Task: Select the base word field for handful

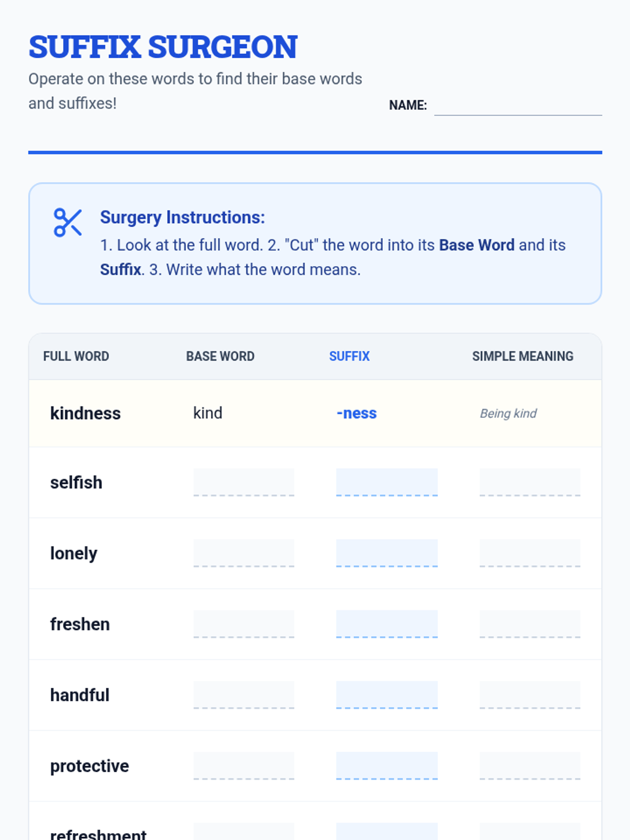Action: 244,695
